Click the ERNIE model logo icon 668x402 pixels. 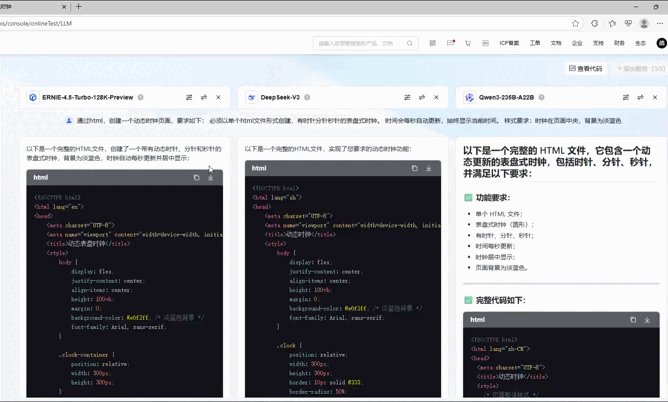33,98
